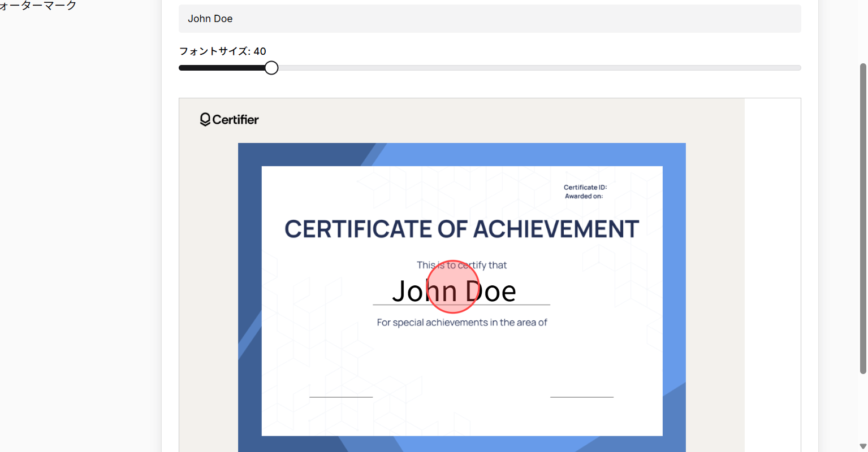Image resolution: width=868 pixels, height=452 pixels.
Task: Click the ォーターマーク watermark label
Action: (37, 6)
